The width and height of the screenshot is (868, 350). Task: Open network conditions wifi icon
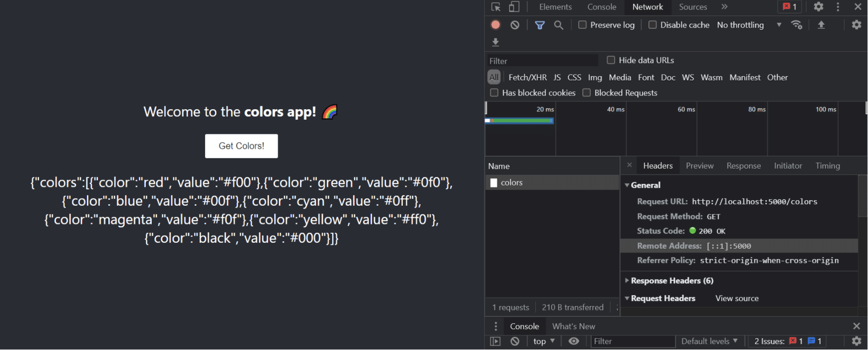(x=796, y=25)
